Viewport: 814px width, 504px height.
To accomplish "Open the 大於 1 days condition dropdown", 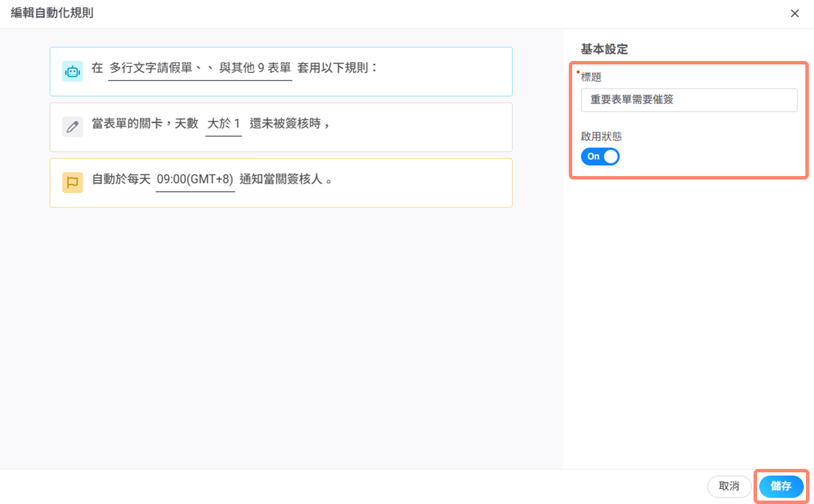I will coord(223,124).
